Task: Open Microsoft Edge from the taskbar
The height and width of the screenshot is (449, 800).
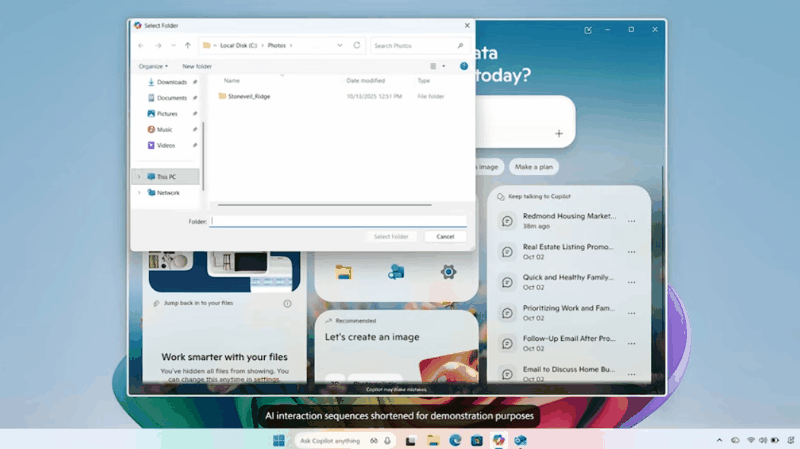Action: click(x=454, y=440)
